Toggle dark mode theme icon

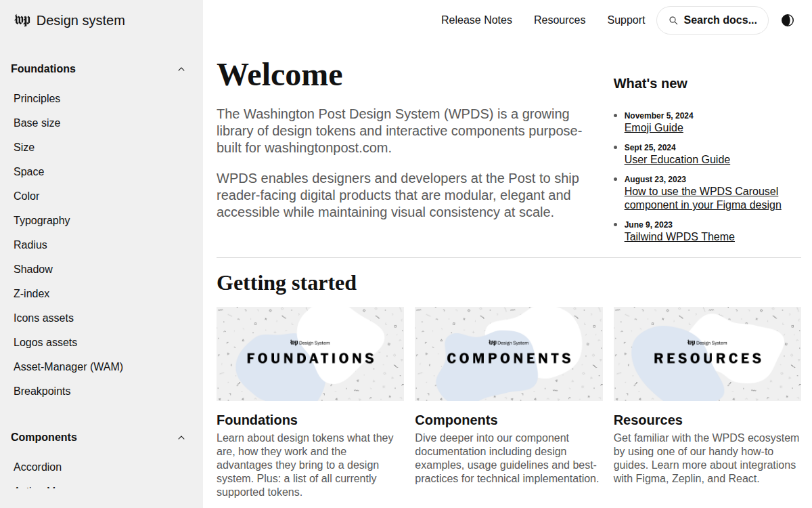[788, 20]
